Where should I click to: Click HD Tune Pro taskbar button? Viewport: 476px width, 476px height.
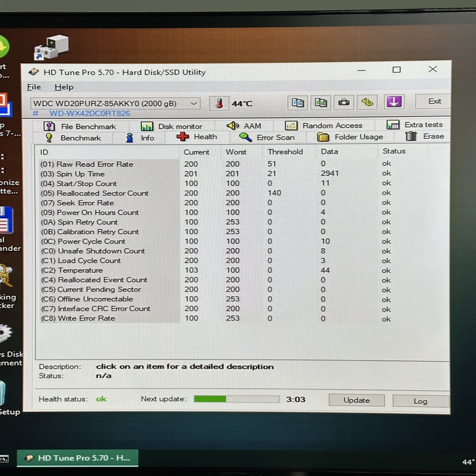click(77, 458)
